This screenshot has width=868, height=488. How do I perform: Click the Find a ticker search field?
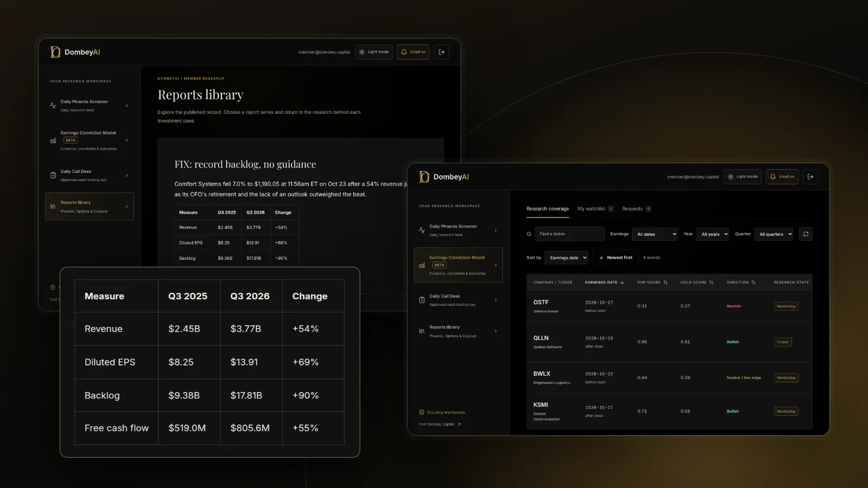click(570, 234)
